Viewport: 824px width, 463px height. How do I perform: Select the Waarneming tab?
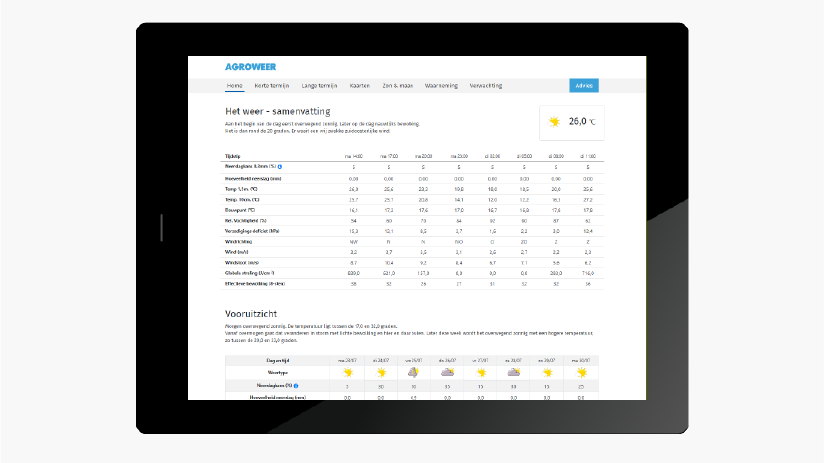point(441,86)
